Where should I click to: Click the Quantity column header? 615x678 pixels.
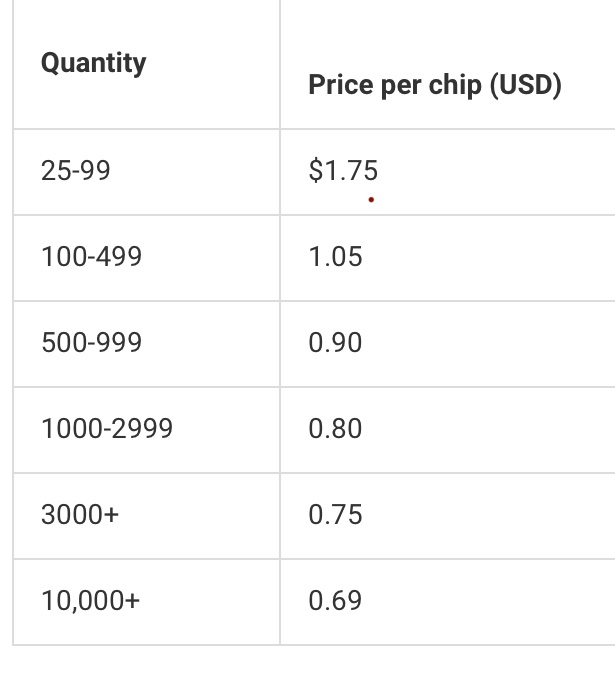click(x=93, y=63)
